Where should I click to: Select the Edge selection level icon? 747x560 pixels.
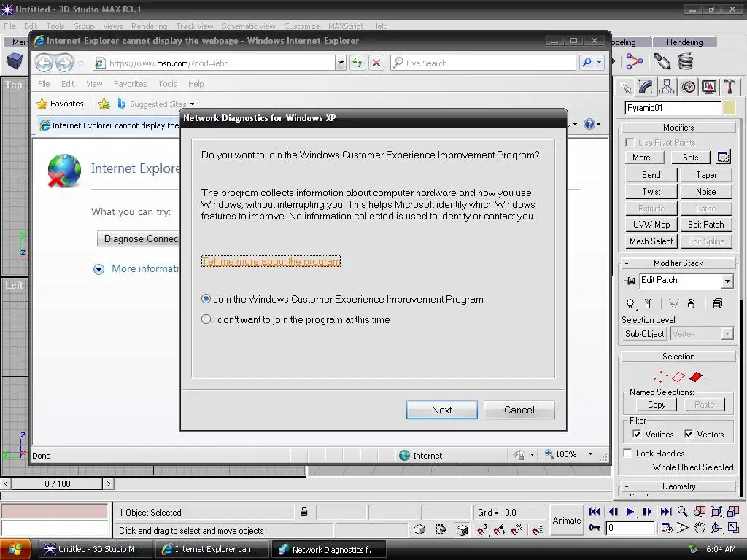tap(678, 377)
